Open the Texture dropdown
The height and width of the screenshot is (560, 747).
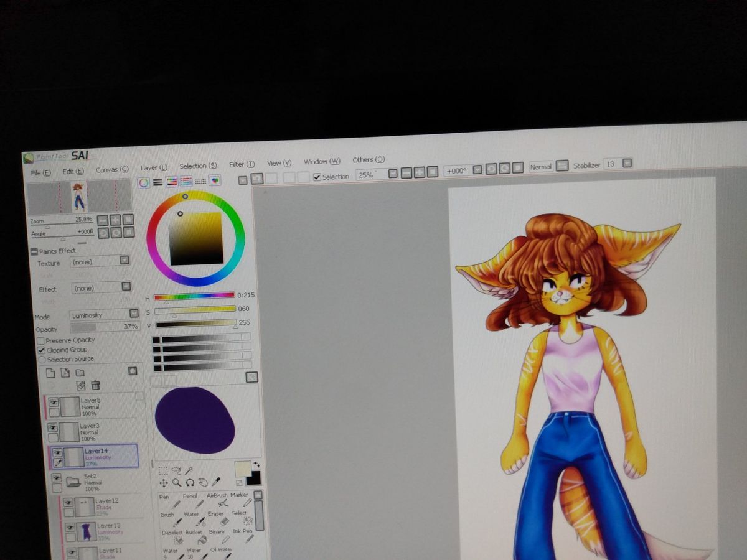100,262
